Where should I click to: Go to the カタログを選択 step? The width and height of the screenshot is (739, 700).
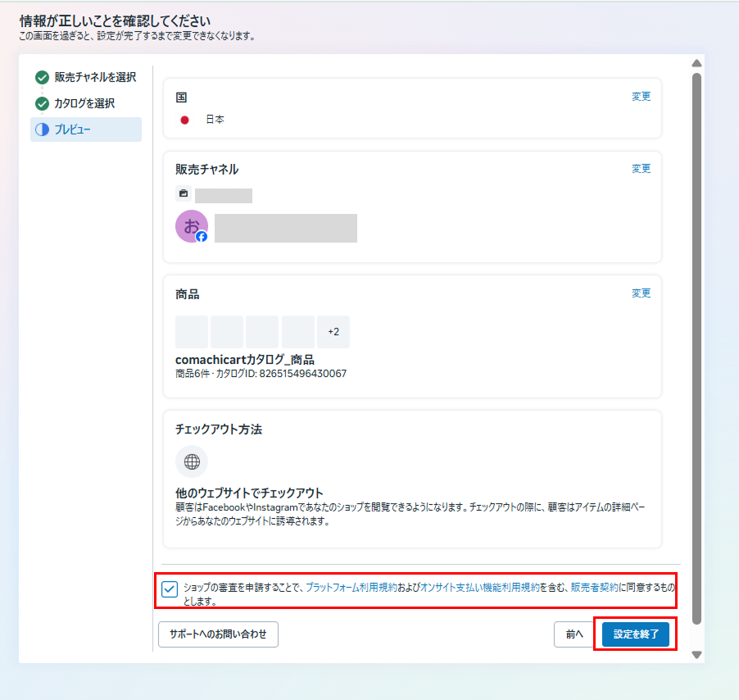click(84, 104)
